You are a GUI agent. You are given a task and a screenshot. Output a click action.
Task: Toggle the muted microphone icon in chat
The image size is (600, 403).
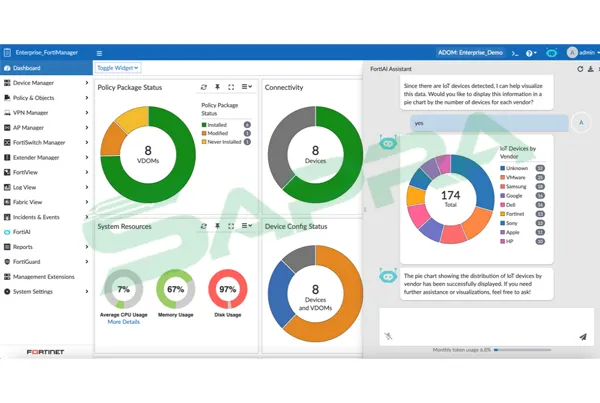[x=388, y=336]
